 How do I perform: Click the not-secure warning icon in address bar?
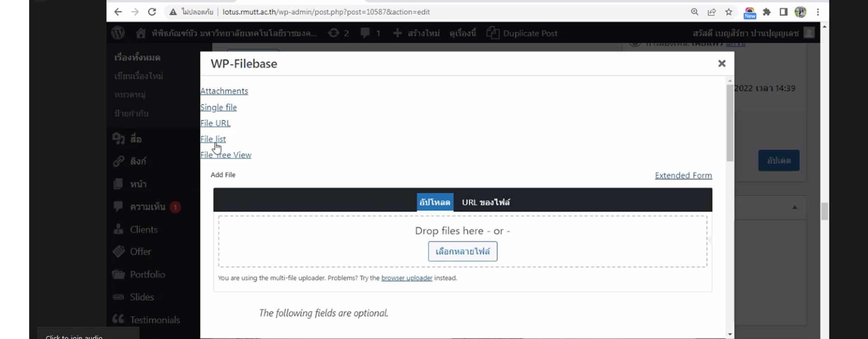(x=173, y=12)
